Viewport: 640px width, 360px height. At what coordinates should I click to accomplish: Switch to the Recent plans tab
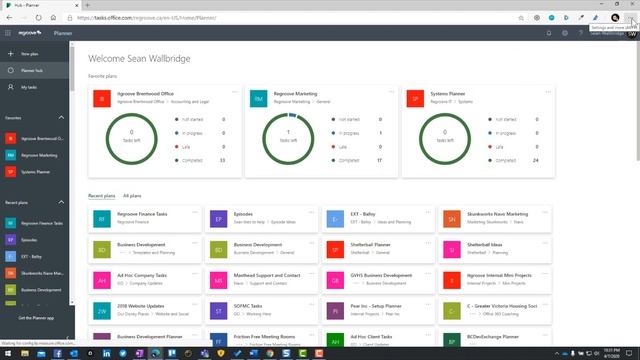102,196
